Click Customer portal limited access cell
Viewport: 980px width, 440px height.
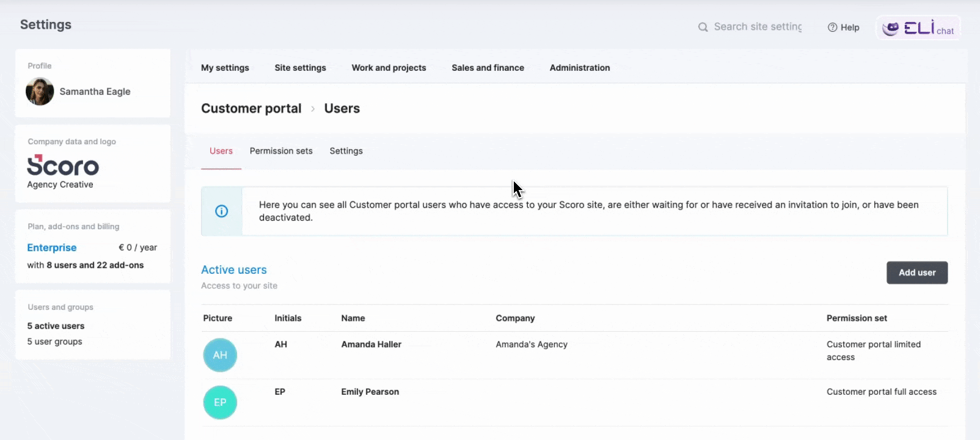(x=874, y=351)
